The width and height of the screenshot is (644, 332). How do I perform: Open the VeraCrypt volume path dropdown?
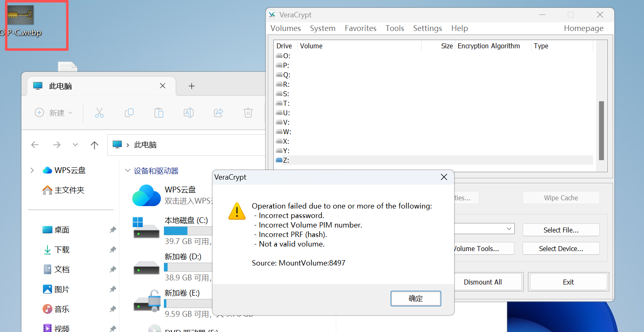[x=509, y=229]
